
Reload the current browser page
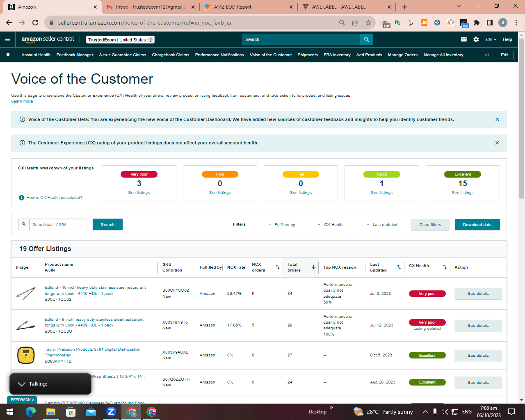35,23
